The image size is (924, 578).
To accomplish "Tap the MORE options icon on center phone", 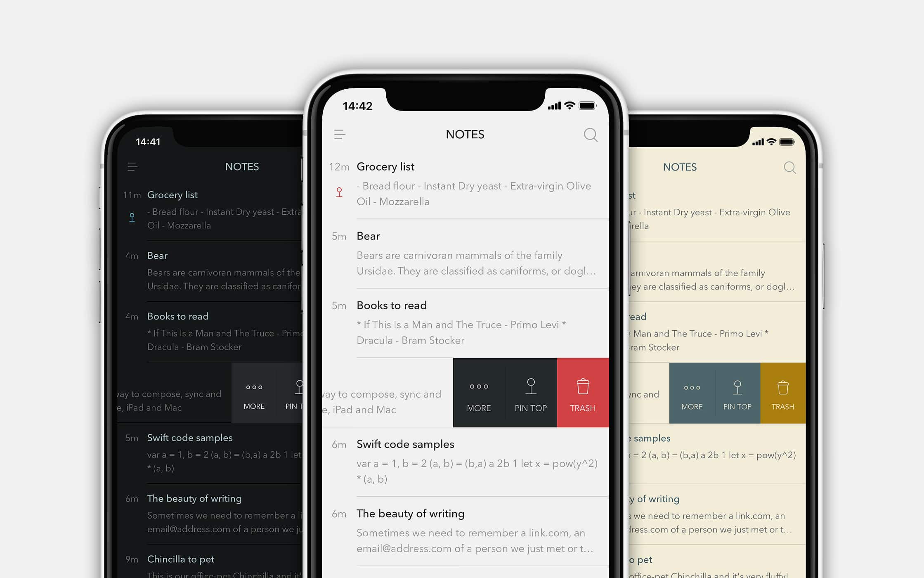I will click(479, 393).
